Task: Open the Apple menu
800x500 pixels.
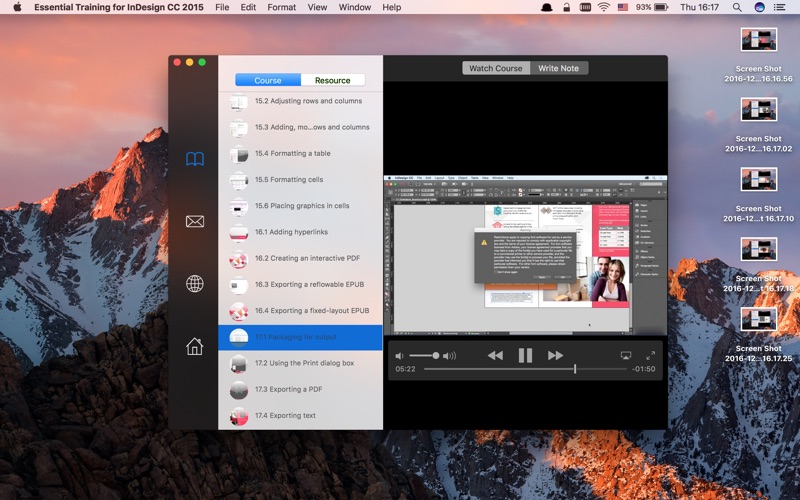Action: pyautogui.click(x=17, y=7)
